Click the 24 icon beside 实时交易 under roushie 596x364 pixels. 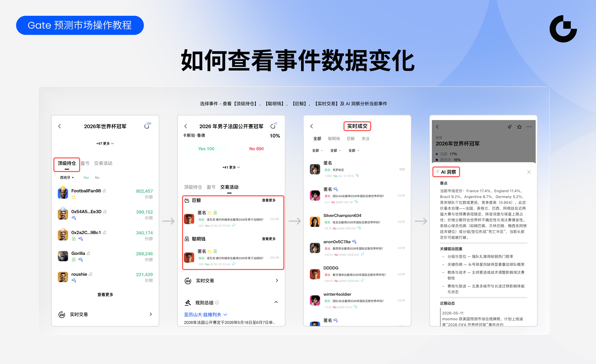click(62, 314)
